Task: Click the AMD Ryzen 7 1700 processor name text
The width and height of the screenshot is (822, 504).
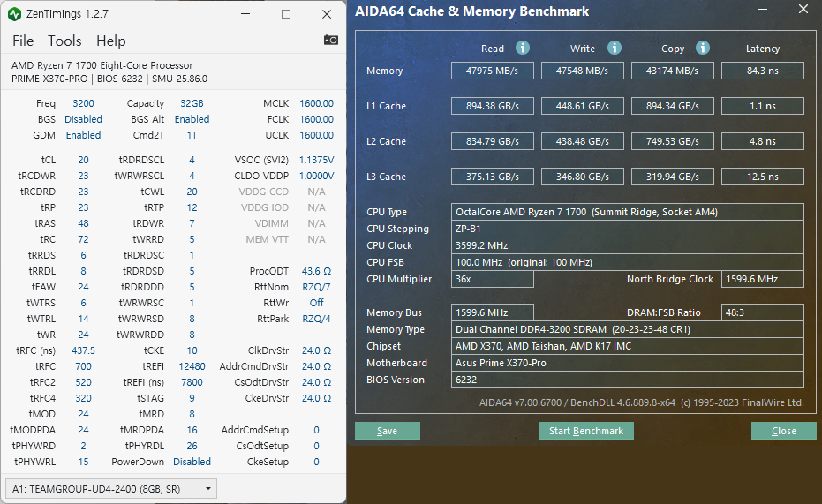Action: pyautogui.click(x=102, y=65)
